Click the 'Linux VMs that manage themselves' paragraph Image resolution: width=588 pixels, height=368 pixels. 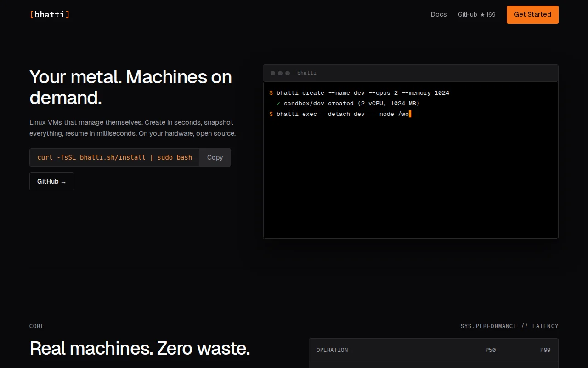(x=133, y=128)
